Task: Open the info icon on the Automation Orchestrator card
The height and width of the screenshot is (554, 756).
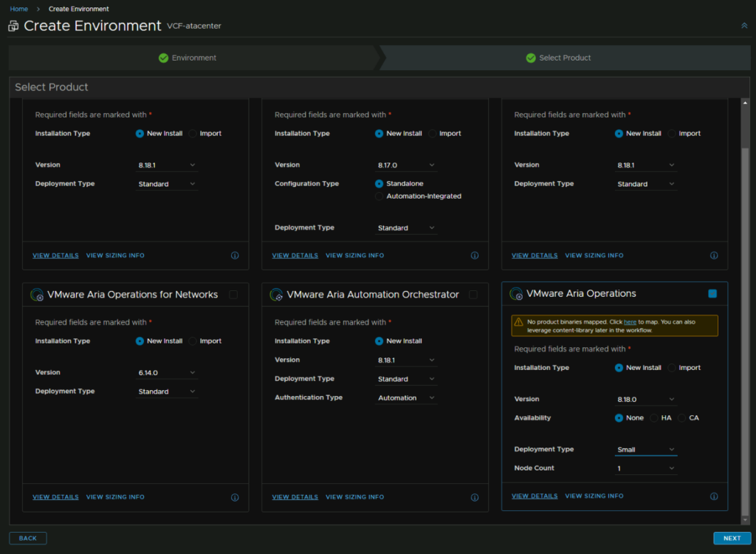Action: (475, 498)
